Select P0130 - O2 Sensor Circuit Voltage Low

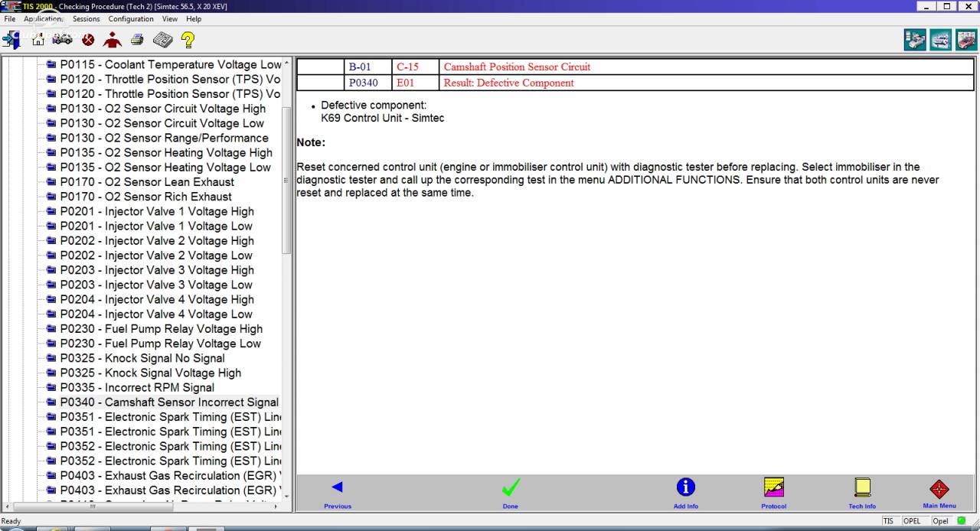(x=162, y=123)
